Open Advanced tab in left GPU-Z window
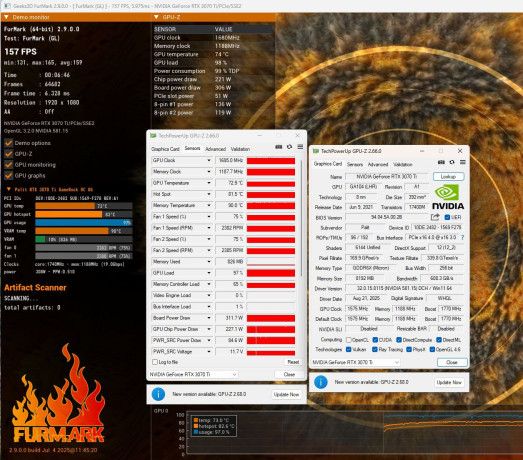The image size is (523, 460). click(215, 149)
